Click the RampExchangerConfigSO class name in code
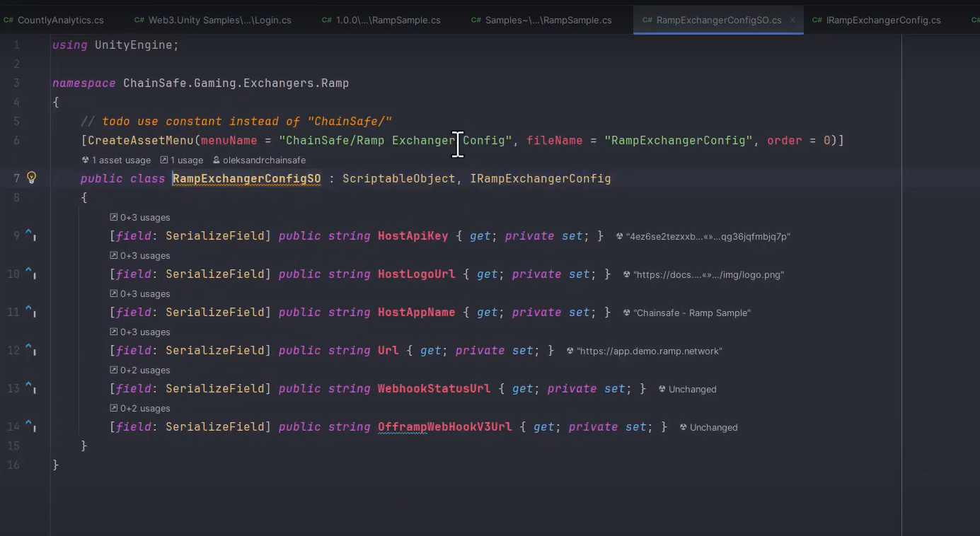 (246, 178)
